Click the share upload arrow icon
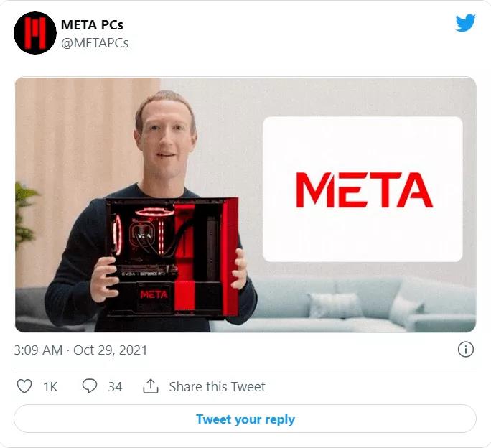This screenshot has width=491, height=448. click(151, 386)
